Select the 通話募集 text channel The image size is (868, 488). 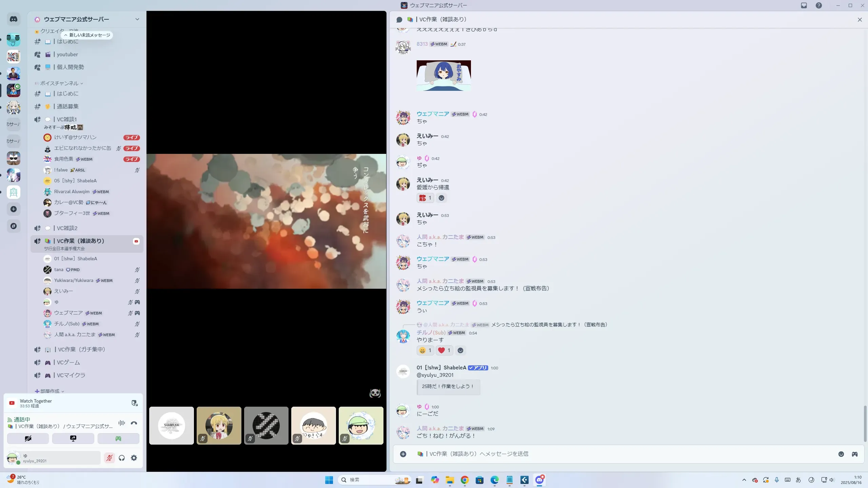tap(67, 106)
